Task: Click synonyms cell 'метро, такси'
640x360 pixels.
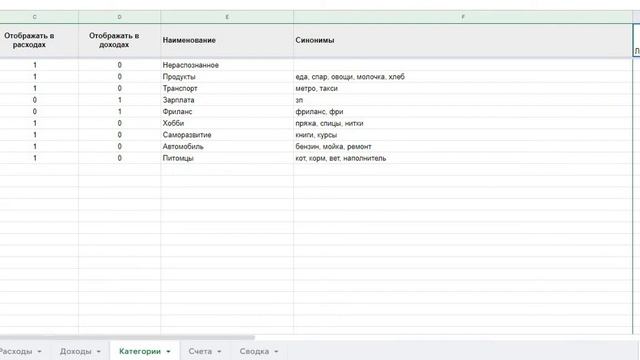Action: pos(463,88)
